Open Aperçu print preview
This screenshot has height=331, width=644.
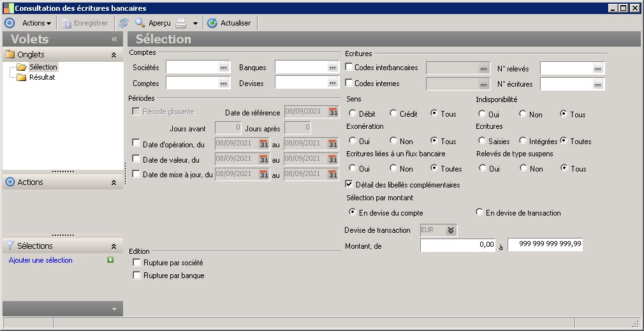[153, 23]
